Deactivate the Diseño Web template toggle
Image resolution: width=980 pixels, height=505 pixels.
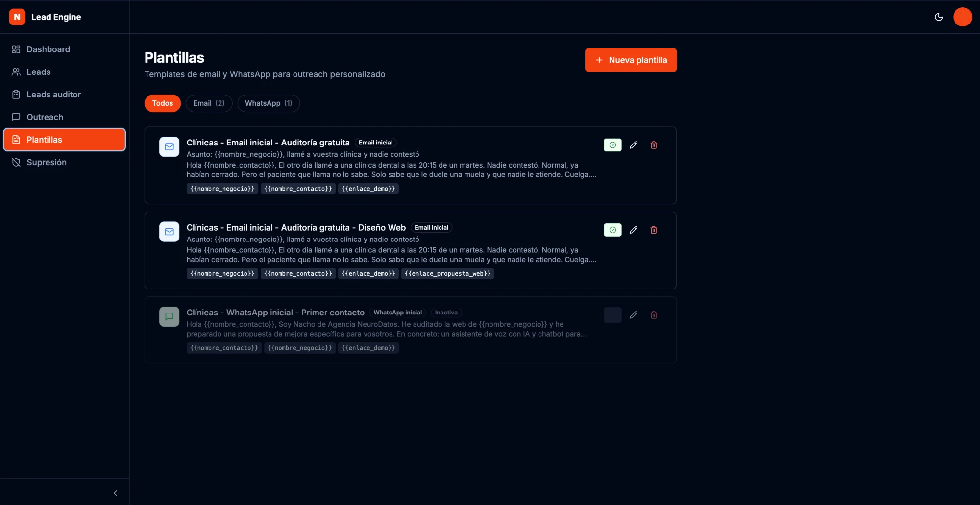tap(612, 230)
